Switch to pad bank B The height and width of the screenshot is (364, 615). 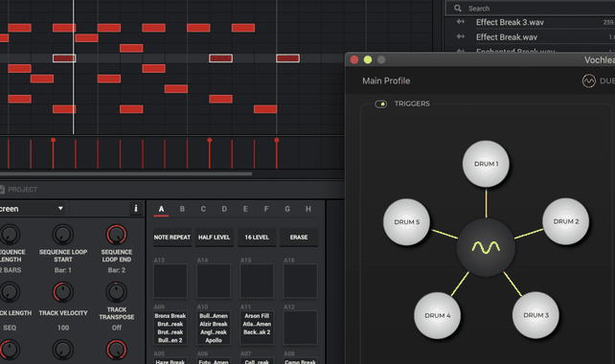point(182,209)
